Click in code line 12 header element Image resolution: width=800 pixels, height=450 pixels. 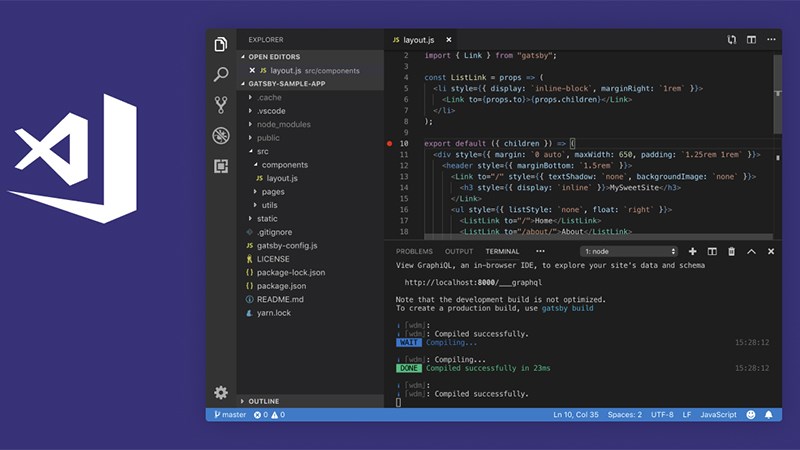537,166
